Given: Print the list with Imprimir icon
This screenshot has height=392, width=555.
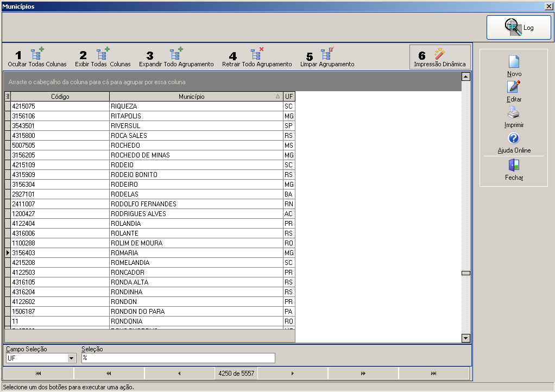Looking at the screenshot, I should coord(514,112).
